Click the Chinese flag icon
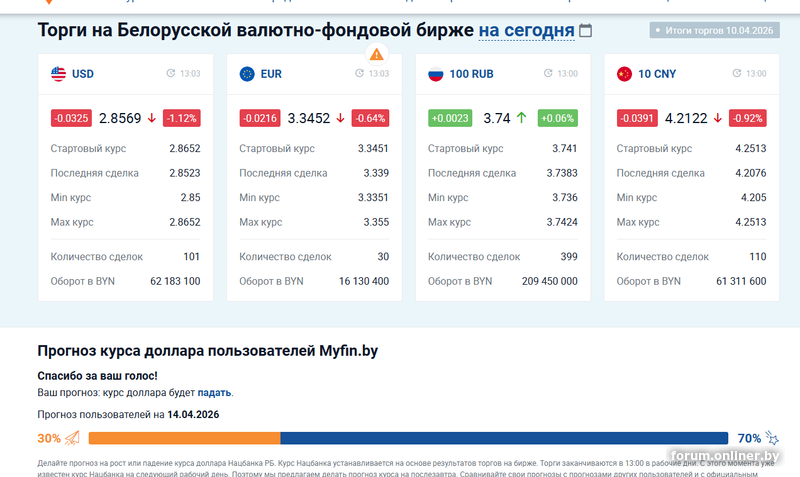Image resolution: width=800 pixels, height=477 pixels. coord(624,74)
